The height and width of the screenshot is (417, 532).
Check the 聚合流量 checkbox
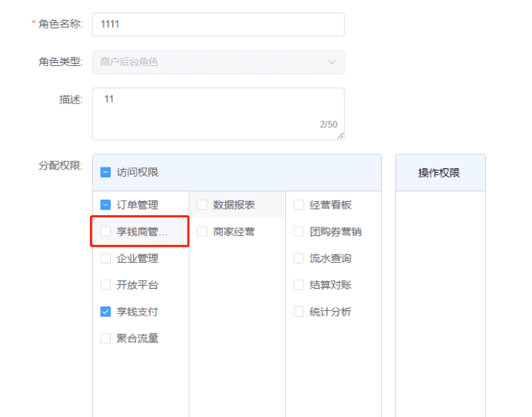point(105,339)
